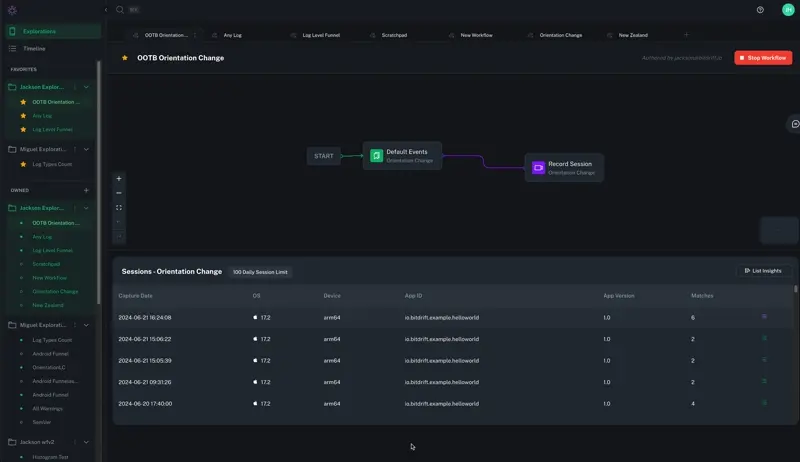Open session row dated 2024-06-21 16:24:08
The image size is (800, 462).
click(145, 317)
